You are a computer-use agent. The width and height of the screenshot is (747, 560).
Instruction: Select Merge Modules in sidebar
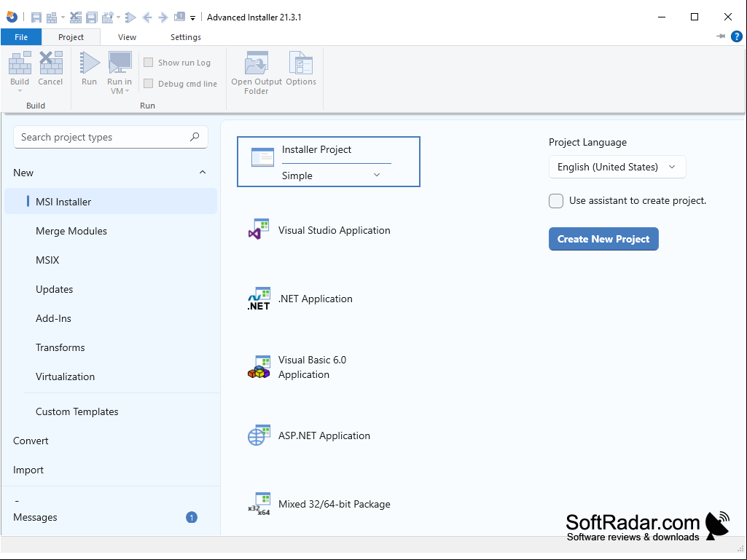point(71,231)
